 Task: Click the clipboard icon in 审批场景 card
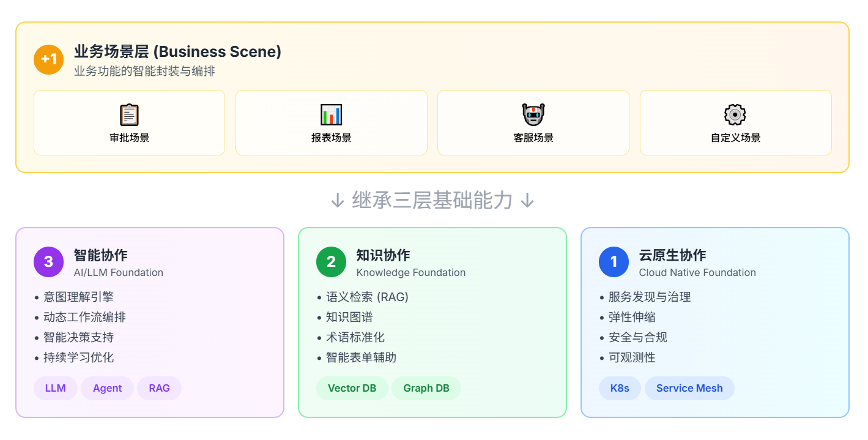coord(129,113)
